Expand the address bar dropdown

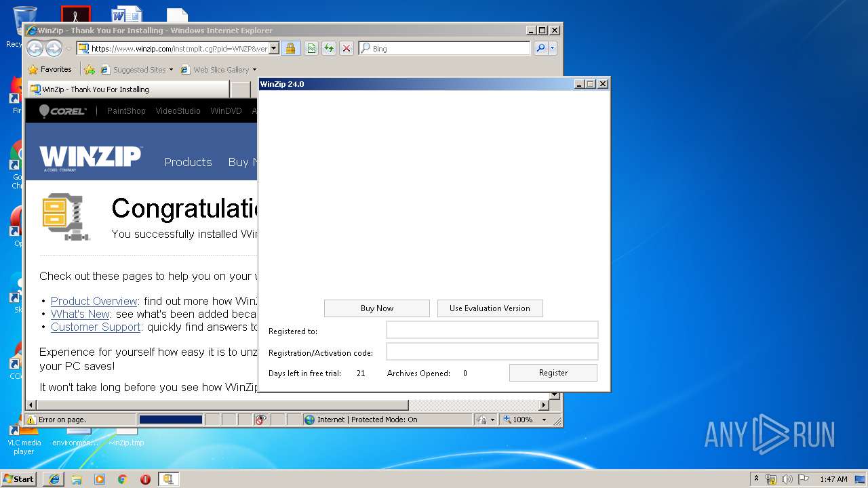tap(274, 49)
